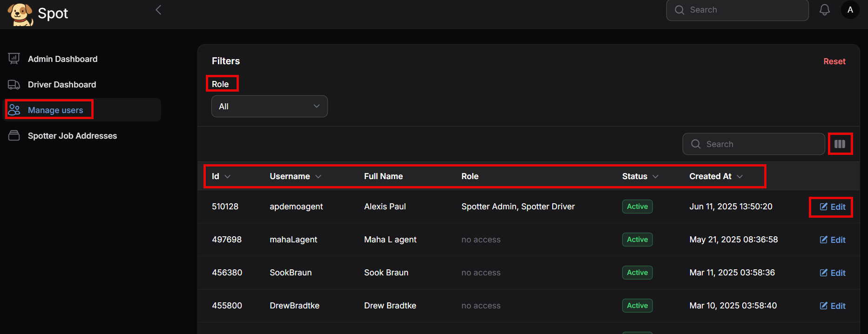Focus the top header Search field
Screen dimensions: 868x334
tap(738, 10)
